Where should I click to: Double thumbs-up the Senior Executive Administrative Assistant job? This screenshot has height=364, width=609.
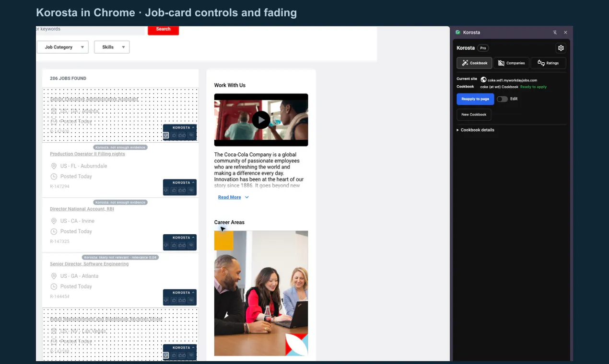click(182, 135)
